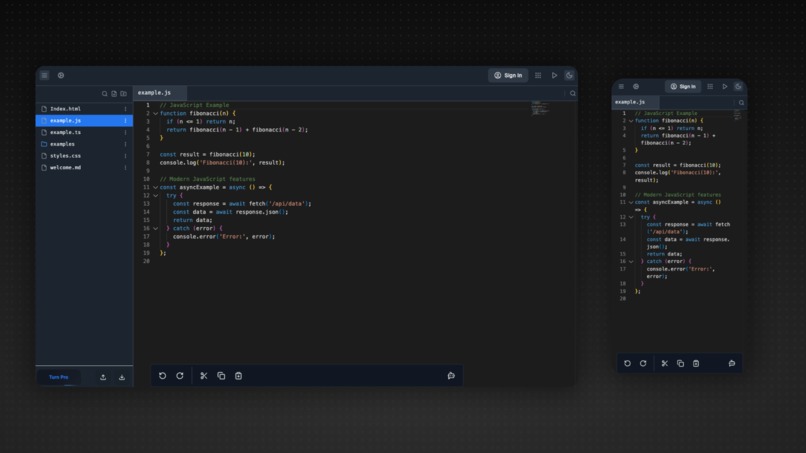Paste with the desktop clipboard icon
Image resolution: width=806 pixels, height=453 pixels.
[239, 376]
